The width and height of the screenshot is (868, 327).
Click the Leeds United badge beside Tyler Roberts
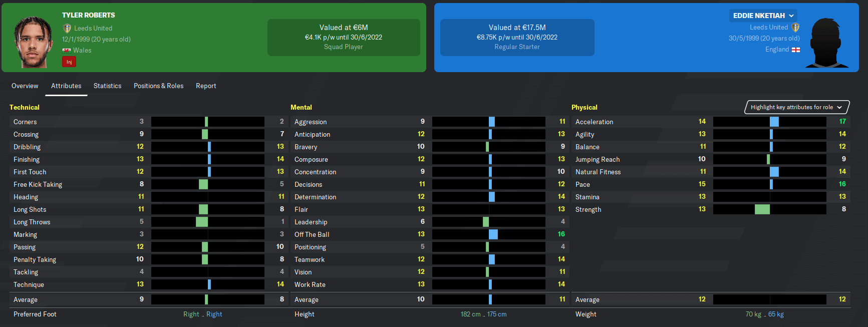click(67, 28)
